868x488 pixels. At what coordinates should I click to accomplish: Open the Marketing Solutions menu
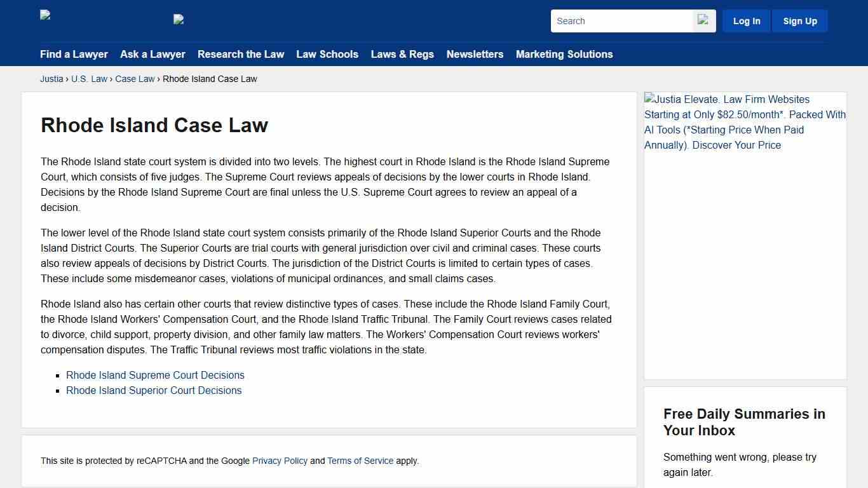point(564,55)
